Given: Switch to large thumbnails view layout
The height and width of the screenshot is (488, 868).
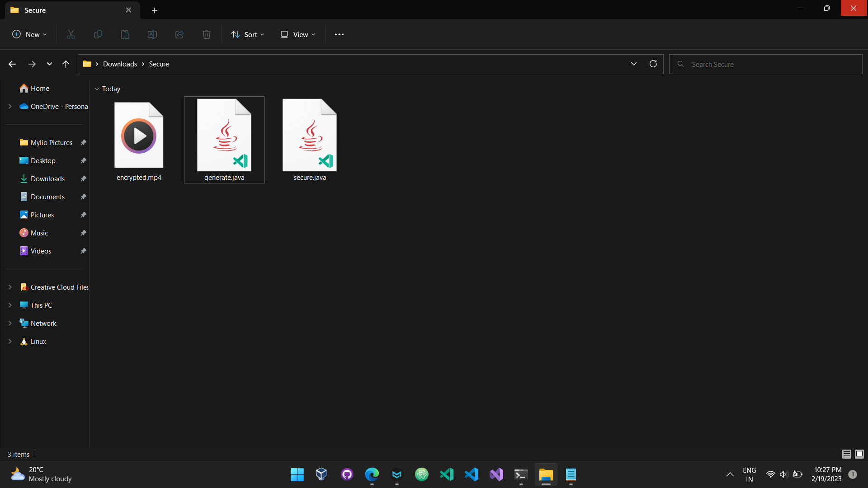Looking at the screenshot, I should 859,454.
